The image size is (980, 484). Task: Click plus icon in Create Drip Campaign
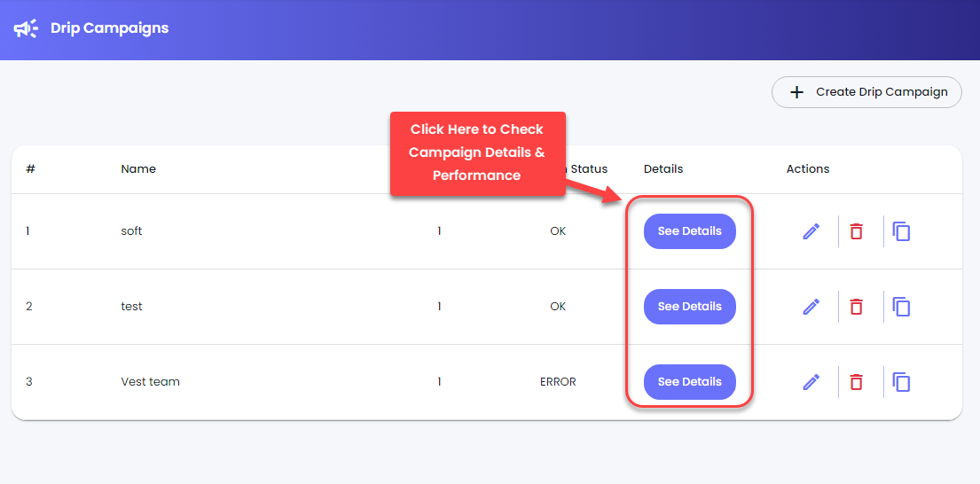[x=796, y=92]
